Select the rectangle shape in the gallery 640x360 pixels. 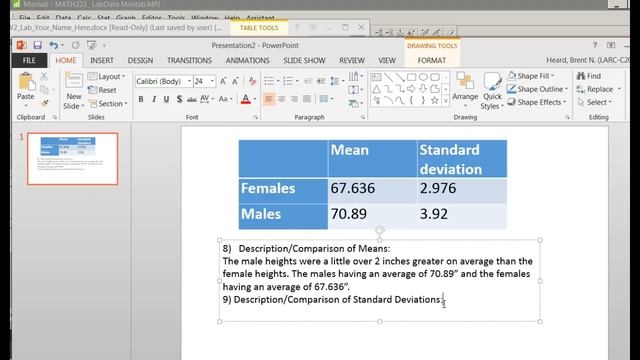tap(411, 77)
